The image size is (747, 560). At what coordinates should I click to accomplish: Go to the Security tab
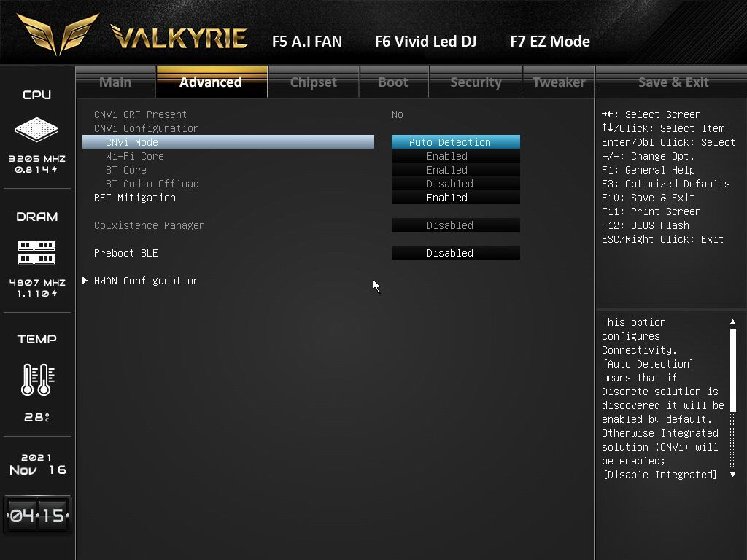point(476,82)
